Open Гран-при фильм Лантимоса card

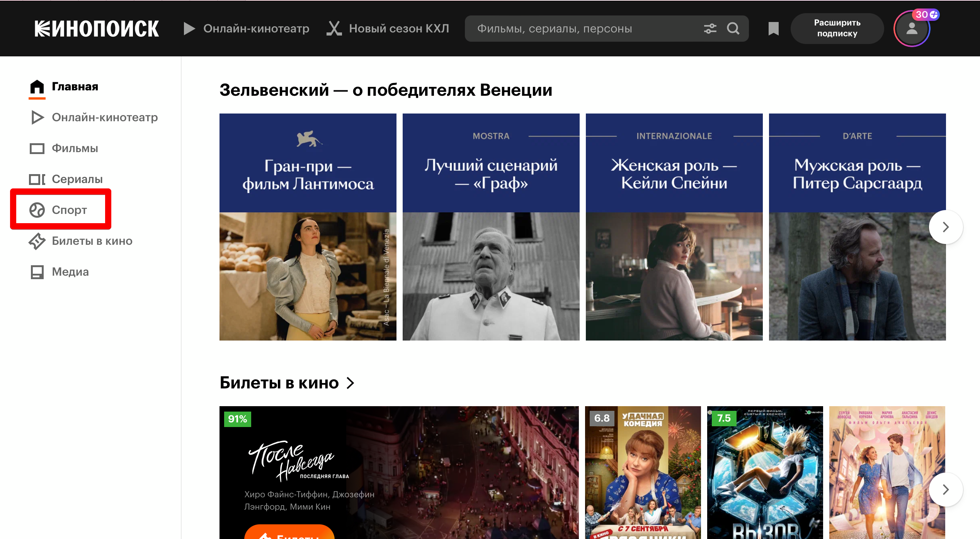[x=308, y=227]
